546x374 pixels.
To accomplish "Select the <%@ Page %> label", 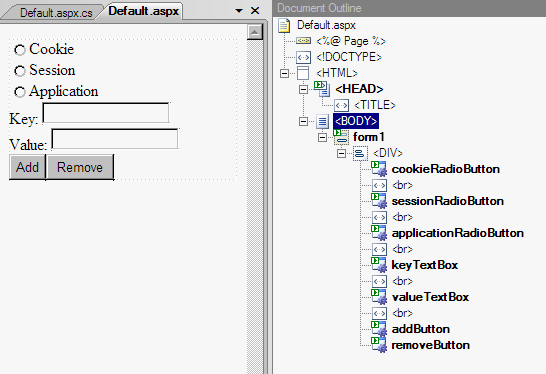I will coord(351,41).
